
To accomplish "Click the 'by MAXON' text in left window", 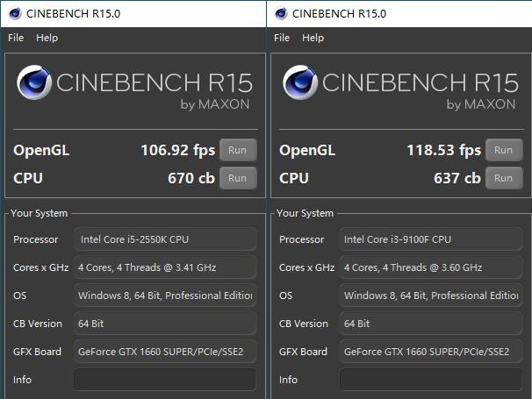I will pyautogui.click(x=215, y=104).
